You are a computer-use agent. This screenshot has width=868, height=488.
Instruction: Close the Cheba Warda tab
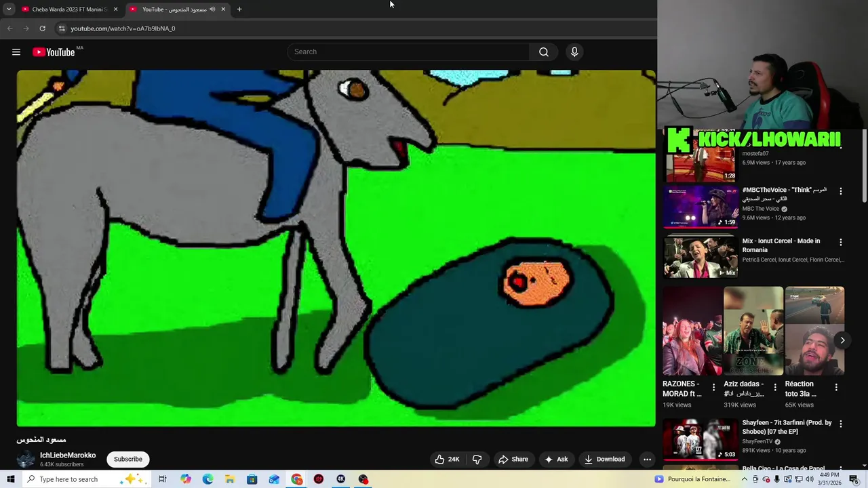pyautogui.click(x=115, y=9)
